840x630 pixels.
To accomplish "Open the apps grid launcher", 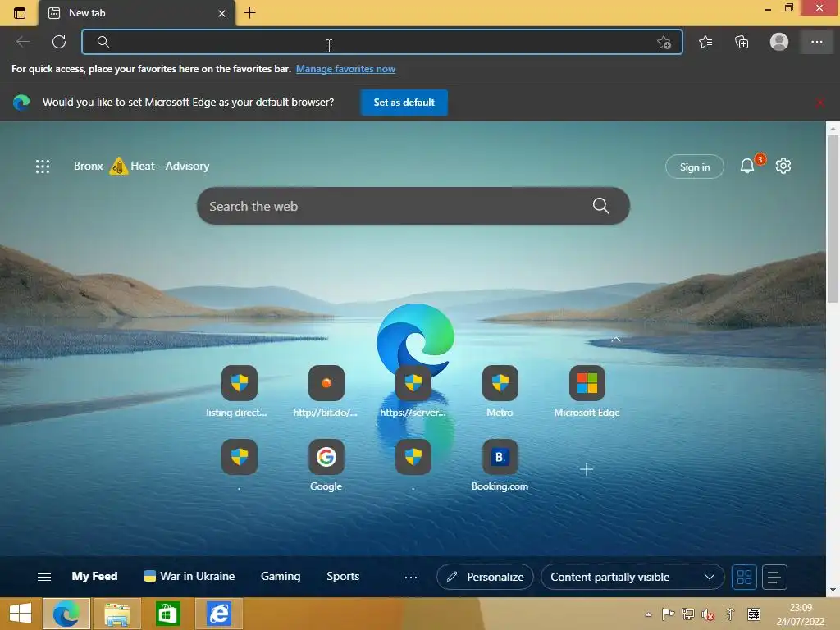I will (x=43, y=166).
